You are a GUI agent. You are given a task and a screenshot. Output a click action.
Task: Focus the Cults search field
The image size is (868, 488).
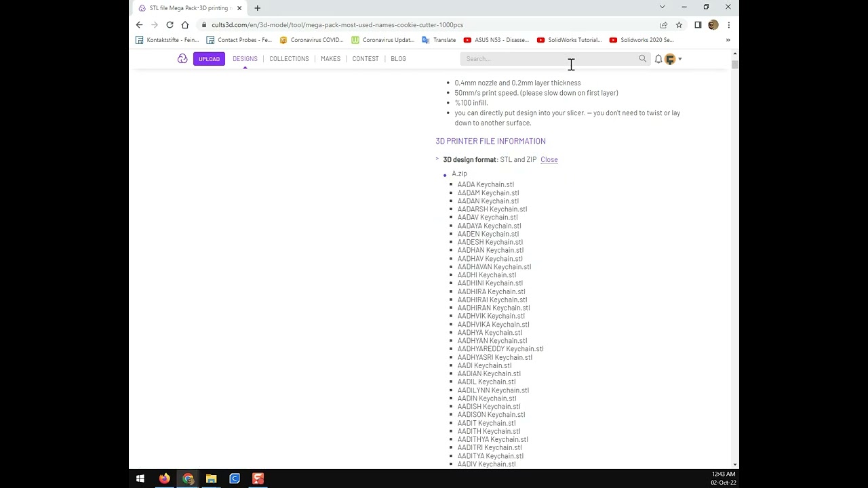(x=550, y=59)
